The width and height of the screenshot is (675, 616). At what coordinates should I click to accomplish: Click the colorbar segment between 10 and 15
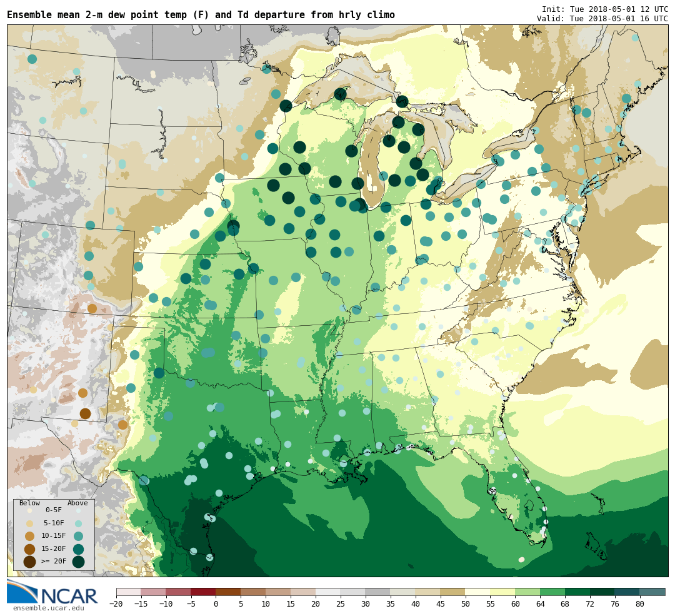pyautogui.click(x=279, y=592)
